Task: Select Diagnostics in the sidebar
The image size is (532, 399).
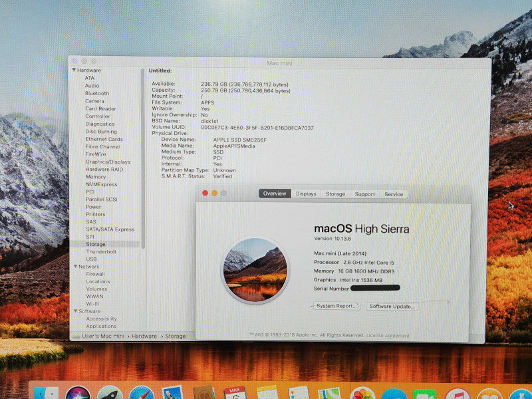Action: (x=100, y=124)
